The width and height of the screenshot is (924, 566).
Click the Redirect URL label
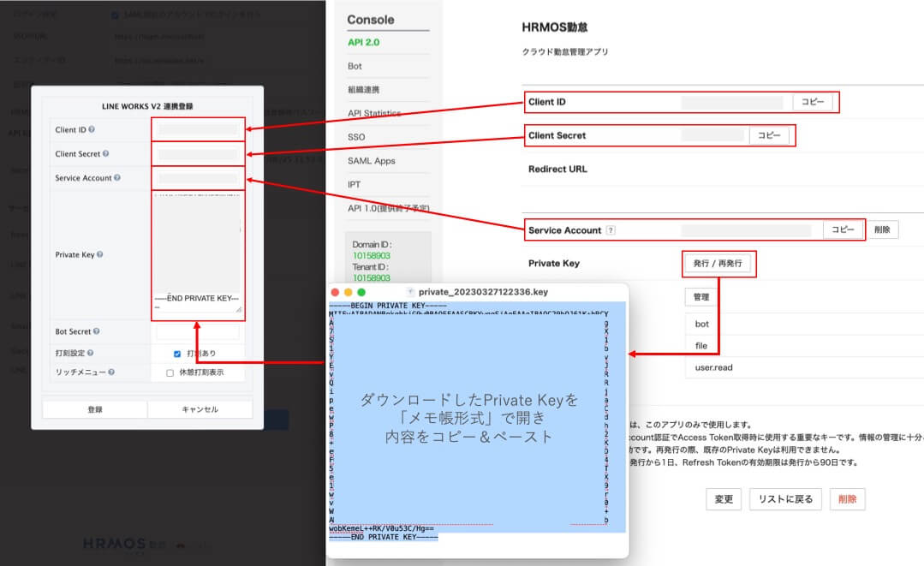point(557,169)
